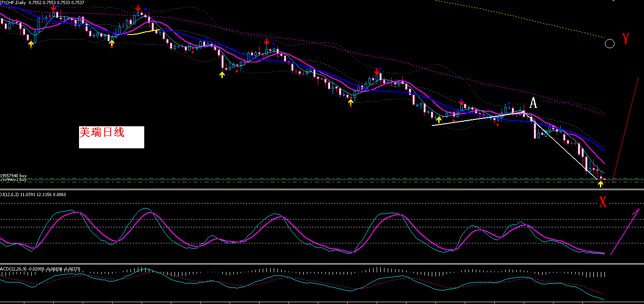Select the white A text label
This screenshot has width=644, height=304.
(533, 103)
